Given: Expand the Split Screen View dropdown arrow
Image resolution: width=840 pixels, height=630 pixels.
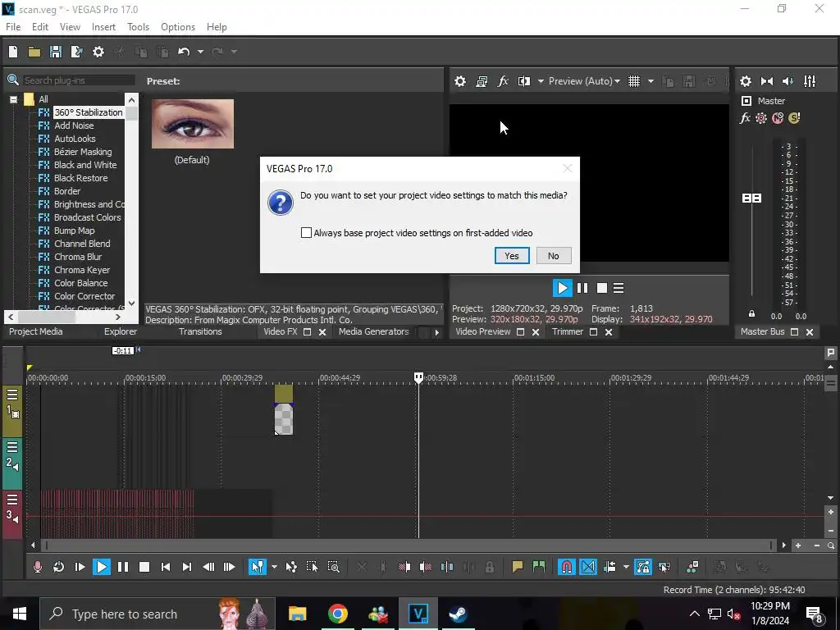Looking at the screenshot, I should pos(541,81).
